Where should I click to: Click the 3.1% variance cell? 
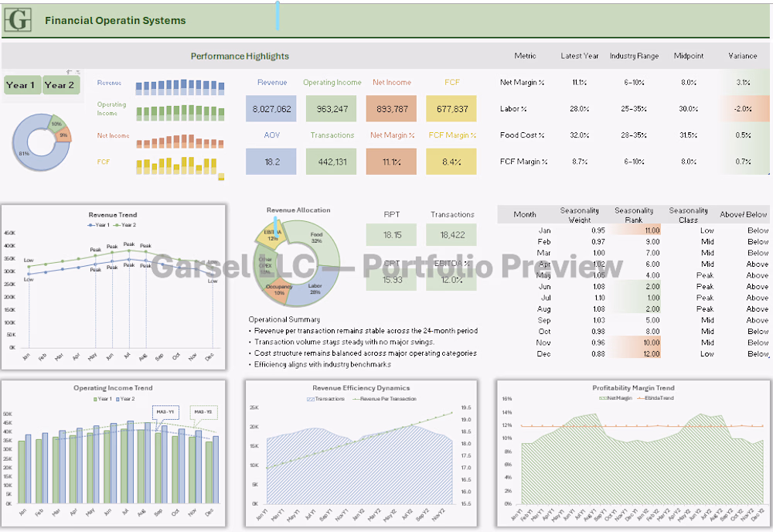pos(742,82)
